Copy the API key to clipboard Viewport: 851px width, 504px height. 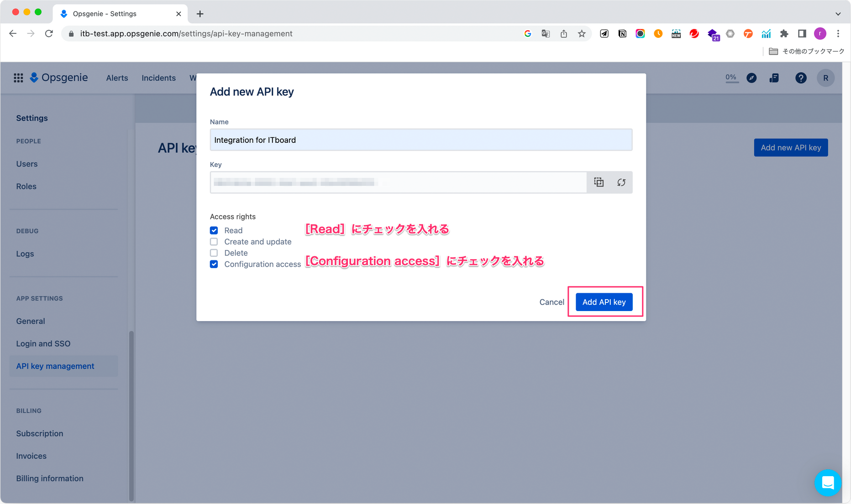click(599, 182)
